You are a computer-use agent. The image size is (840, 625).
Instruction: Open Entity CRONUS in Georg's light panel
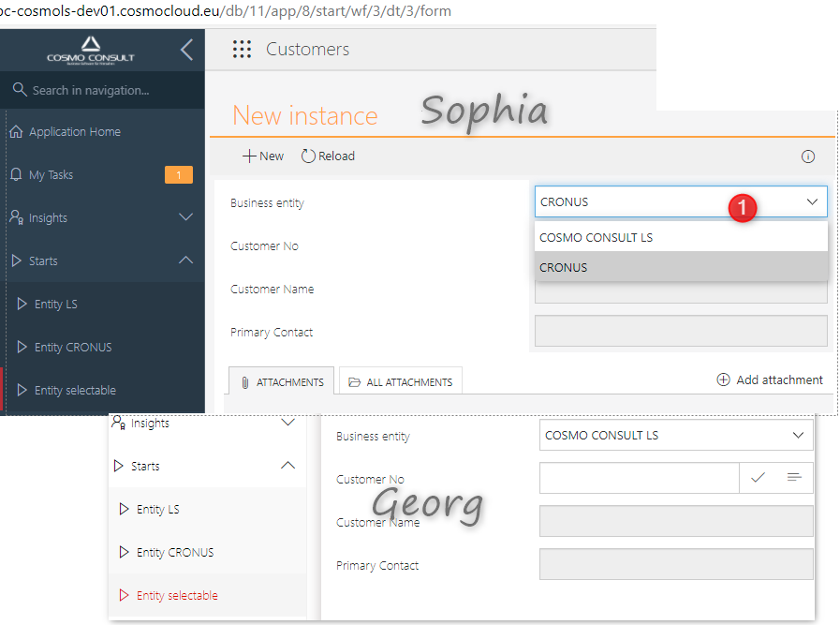click(174, 552)
